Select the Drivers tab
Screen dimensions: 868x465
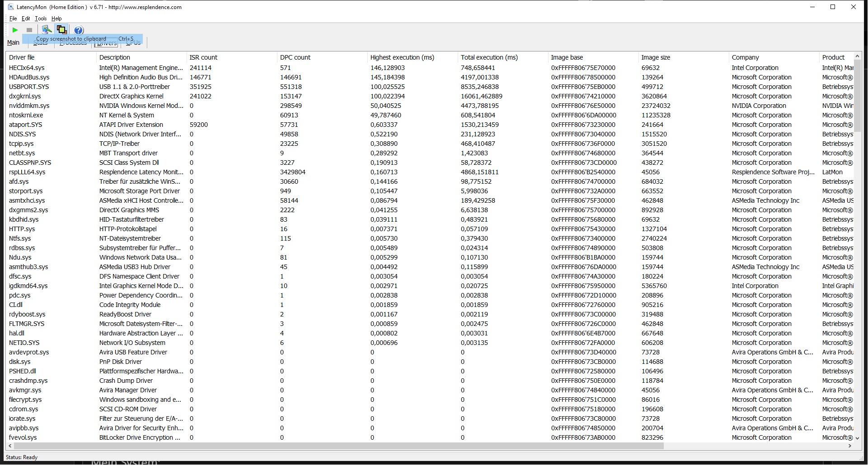[107, 43]
